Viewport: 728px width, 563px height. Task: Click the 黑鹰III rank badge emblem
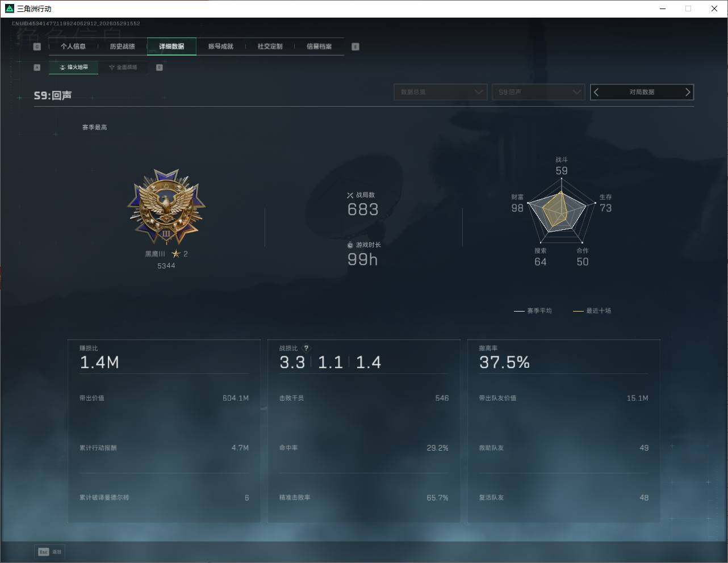[166, 207]
